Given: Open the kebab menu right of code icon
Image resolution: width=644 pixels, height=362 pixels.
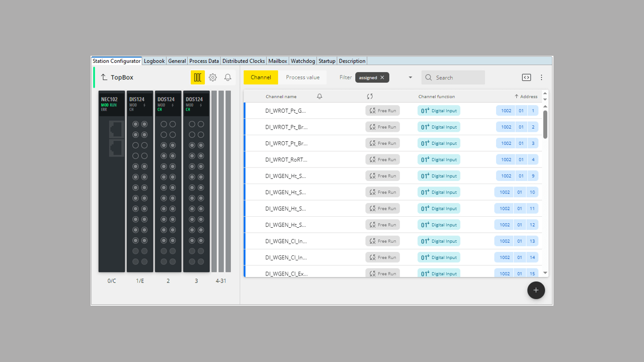Looking at the screenshot, I should 541,77.
